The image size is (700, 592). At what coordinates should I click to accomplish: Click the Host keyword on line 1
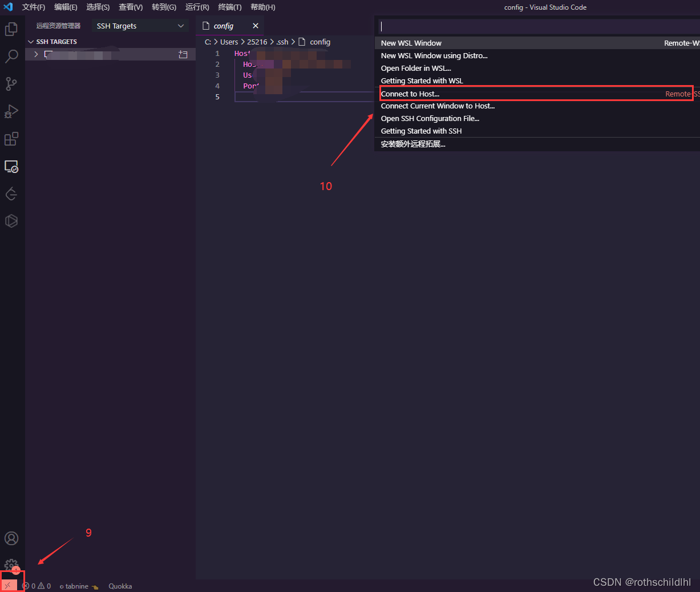click(x=242, y=53)
